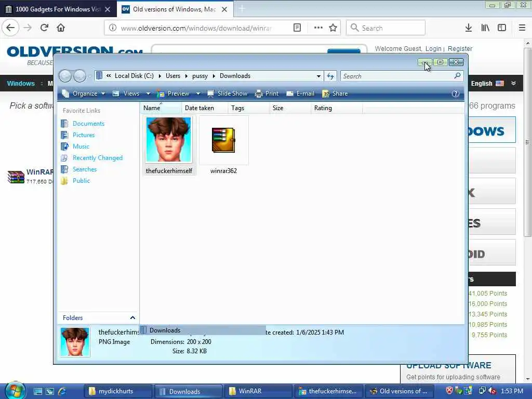
Task: Switch to mydickhurts taskbar button
Action: pos(118,391)
